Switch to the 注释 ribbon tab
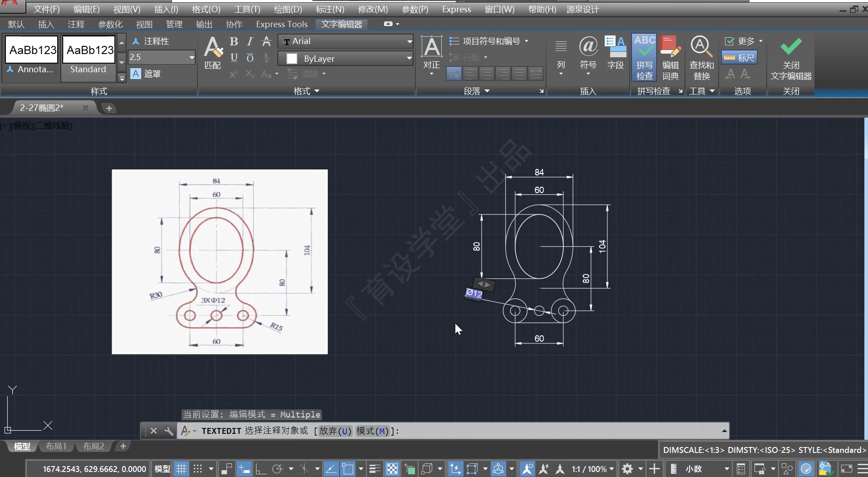 coord(76,25)
